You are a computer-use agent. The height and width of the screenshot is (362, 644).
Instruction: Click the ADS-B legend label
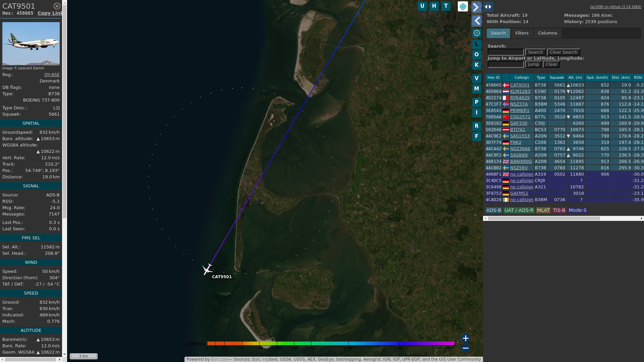(x=493, y=210)
